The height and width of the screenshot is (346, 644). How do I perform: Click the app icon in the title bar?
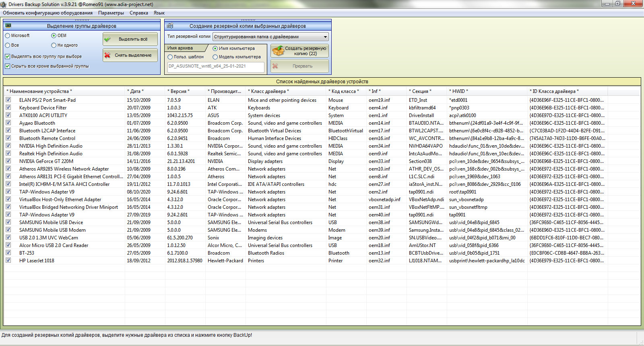(4, 4)
